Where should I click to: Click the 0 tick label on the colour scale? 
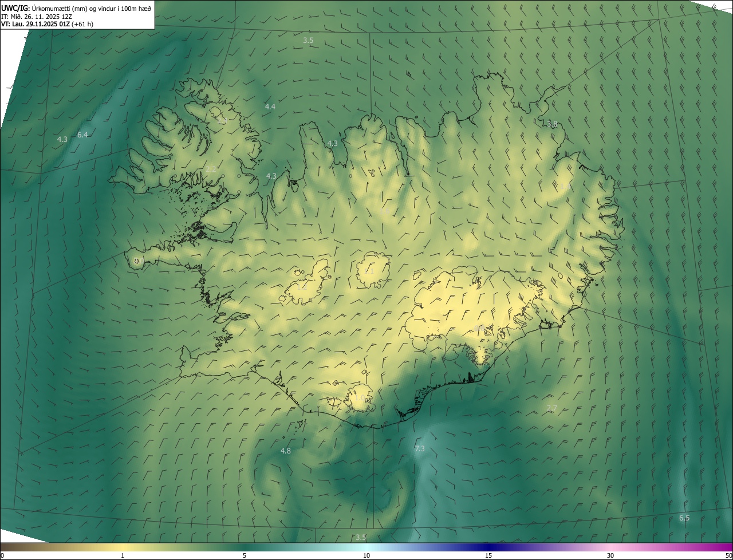[x=2, y=555]
